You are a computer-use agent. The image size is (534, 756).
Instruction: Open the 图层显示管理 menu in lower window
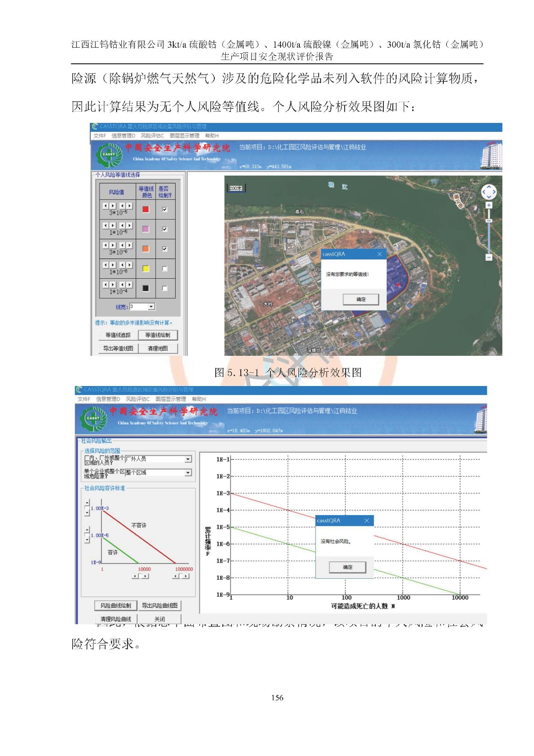click(170, 399)
